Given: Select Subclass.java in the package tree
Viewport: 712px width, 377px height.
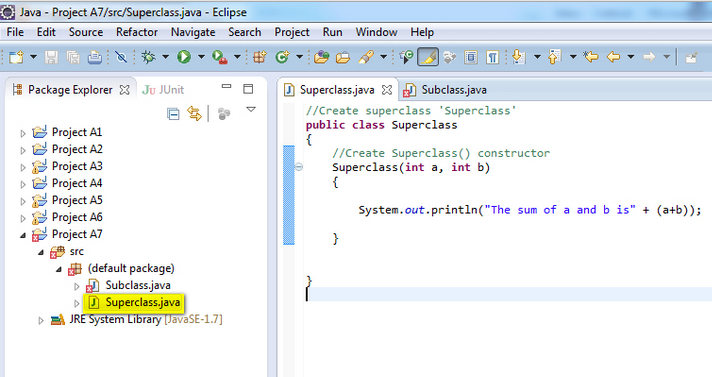Looking at the screenshot, I should coord(138,285).
